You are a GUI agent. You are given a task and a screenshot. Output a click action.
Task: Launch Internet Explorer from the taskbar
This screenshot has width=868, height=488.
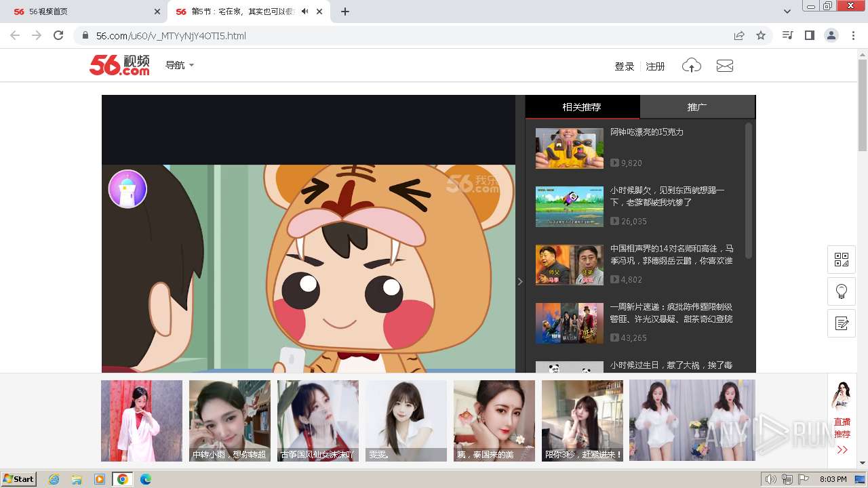pos(54,479)
